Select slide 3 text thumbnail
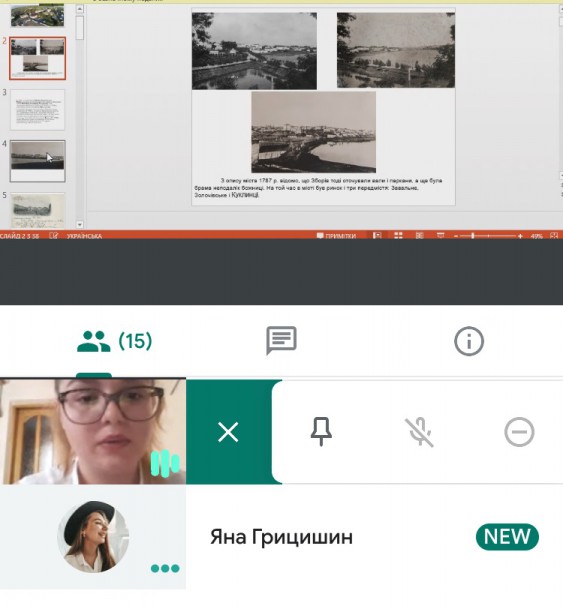Image resolution: width=563 pixels, height=609 pixels. click(38, 110)
